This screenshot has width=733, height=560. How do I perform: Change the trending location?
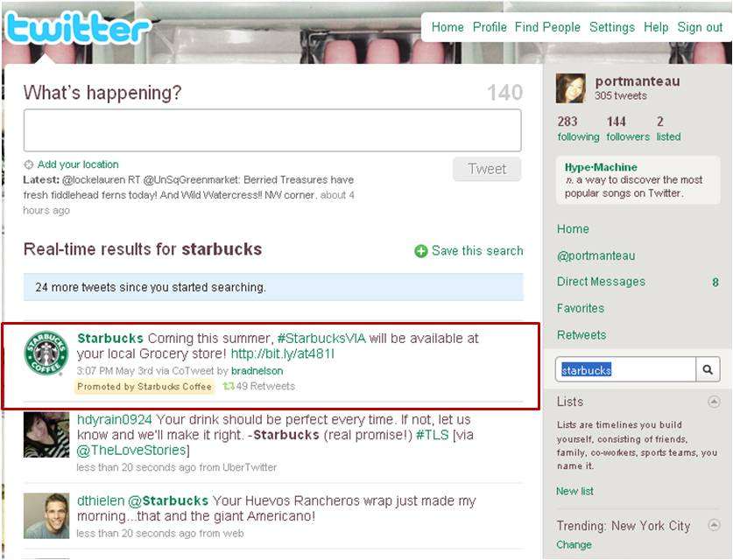click(574, 544)
